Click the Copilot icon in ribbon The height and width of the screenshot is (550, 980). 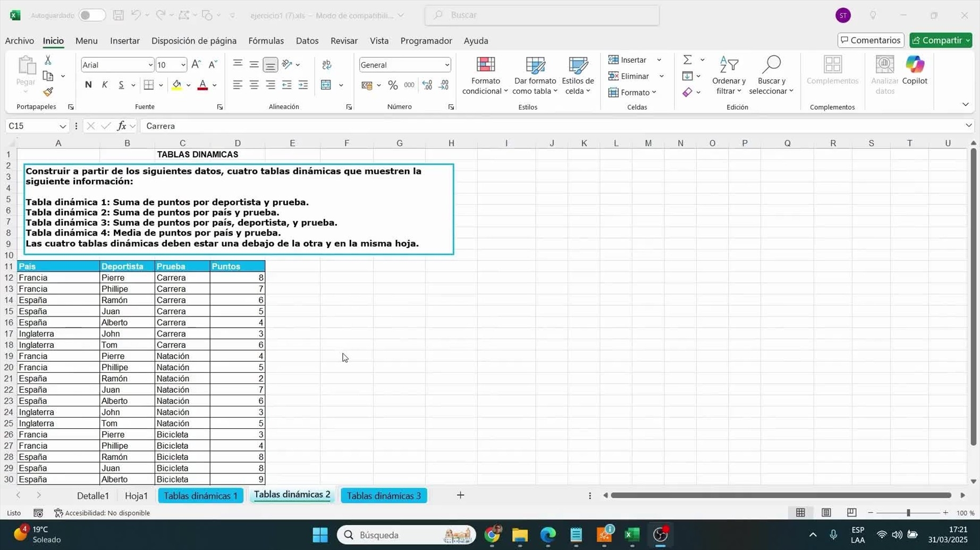pyautogui.click(x=914, y=70)
